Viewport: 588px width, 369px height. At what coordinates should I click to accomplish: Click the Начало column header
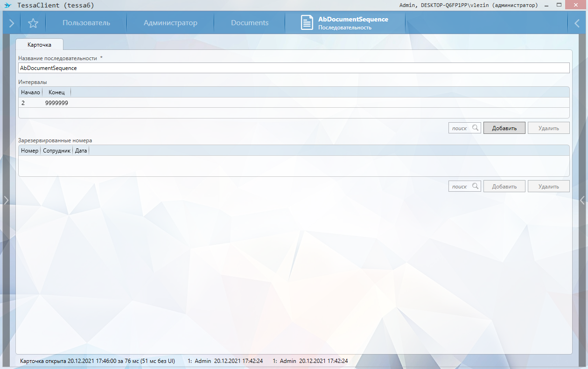pos(30,92)
